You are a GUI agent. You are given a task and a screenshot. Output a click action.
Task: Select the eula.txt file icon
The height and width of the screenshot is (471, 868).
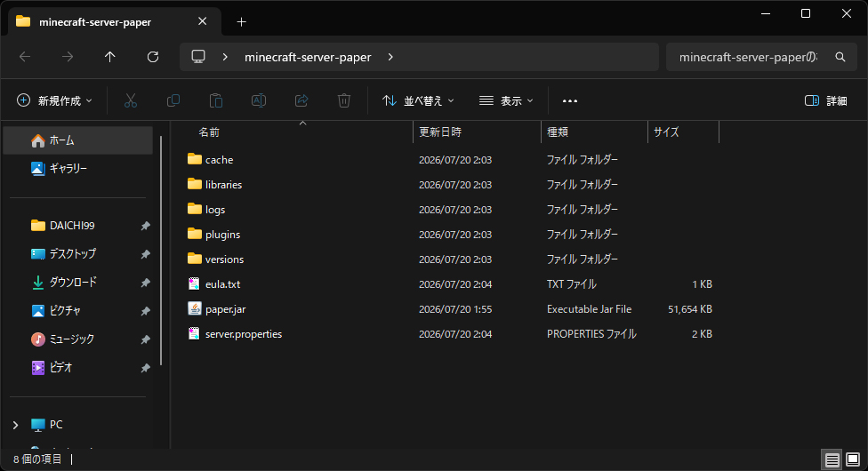point(194,283)
